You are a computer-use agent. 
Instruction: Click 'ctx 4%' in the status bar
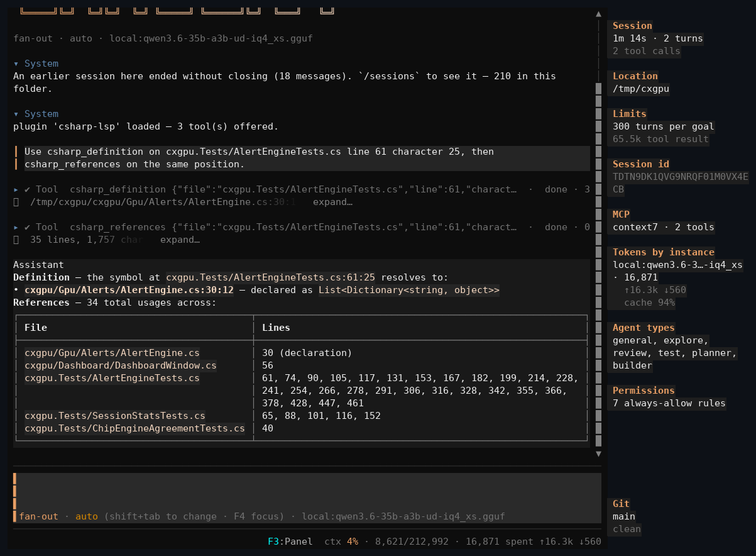point(341,542)
